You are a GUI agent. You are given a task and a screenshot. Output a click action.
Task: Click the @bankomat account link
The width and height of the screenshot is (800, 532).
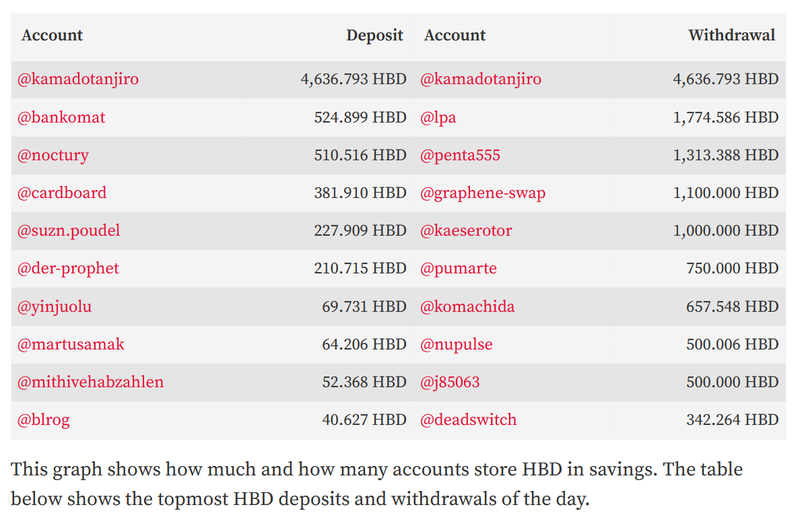61,117
